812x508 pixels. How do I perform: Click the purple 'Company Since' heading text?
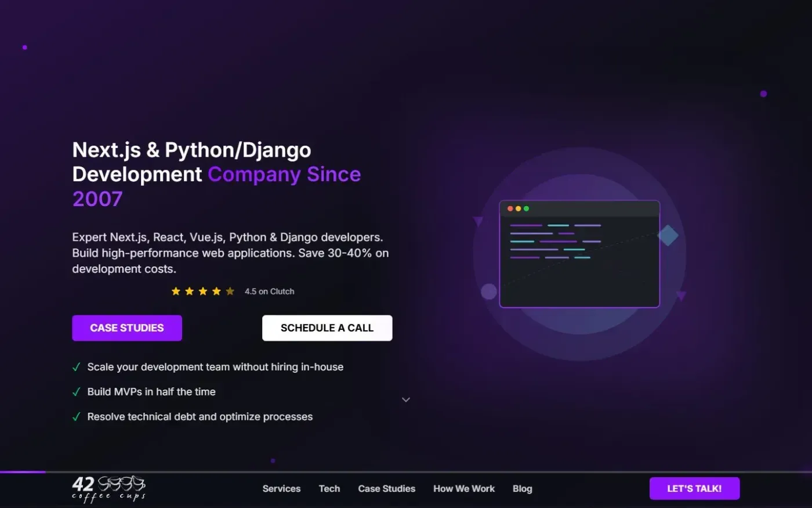click(284, 174)
